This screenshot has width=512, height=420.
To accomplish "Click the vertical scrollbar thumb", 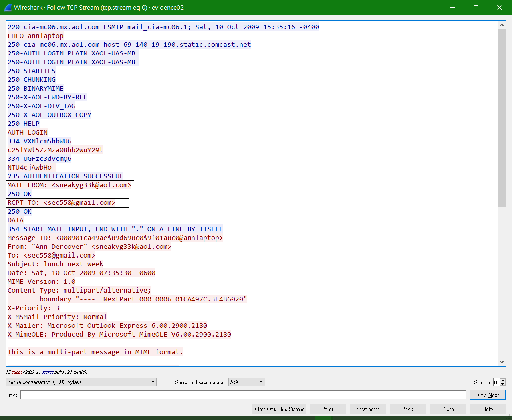I will (502, 118).
